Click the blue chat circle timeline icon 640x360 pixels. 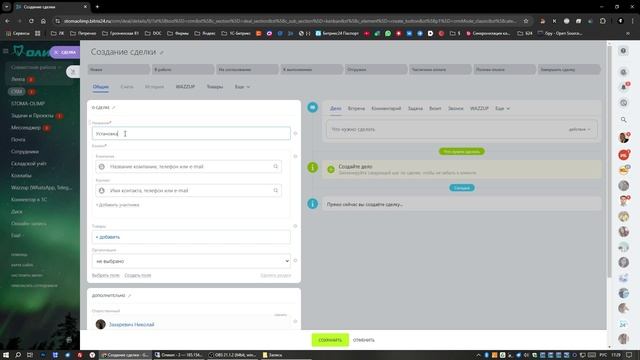[313, 107]
